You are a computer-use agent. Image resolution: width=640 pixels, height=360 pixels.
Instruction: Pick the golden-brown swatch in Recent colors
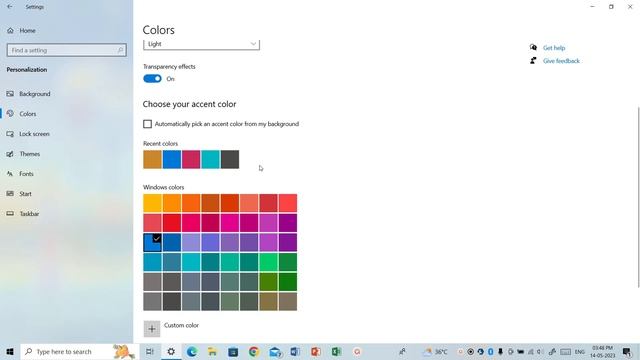152,159
